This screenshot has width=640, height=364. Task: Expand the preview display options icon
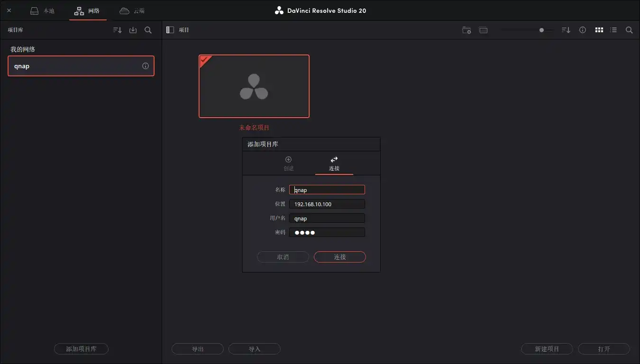(x=483, y=29)
